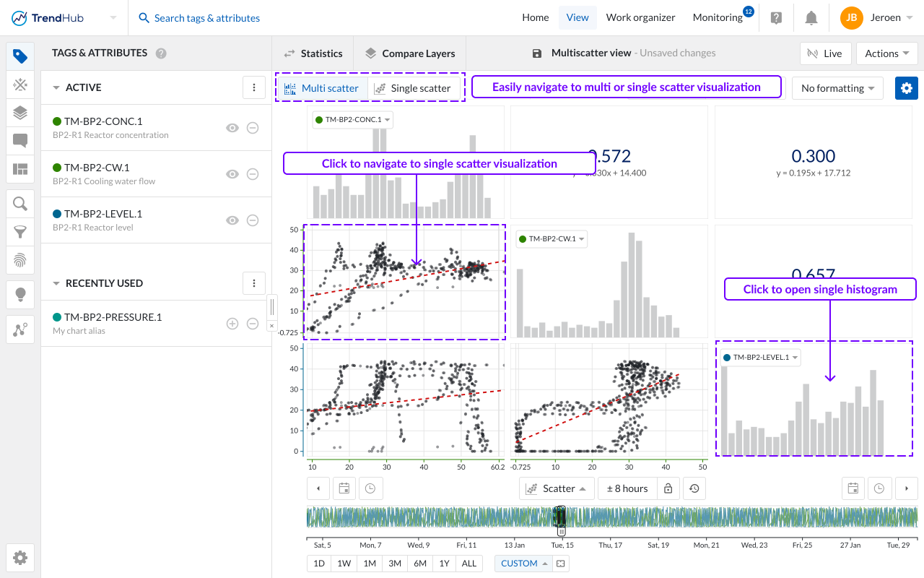Click the Search tags & attributes field

coord(206,18)
